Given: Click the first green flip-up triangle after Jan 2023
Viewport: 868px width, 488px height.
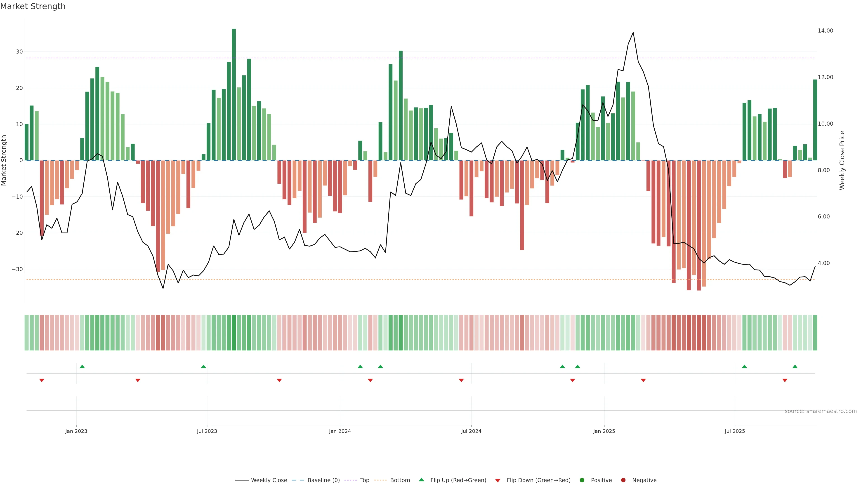Looking at the screenshot, I should 82,366.
